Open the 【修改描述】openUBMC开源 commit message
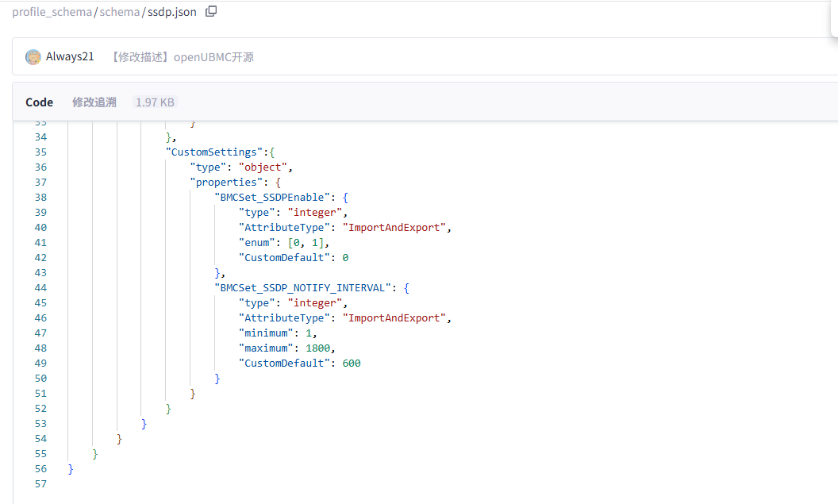The height and width of the screenshot is (504, 838). point(182,57)
